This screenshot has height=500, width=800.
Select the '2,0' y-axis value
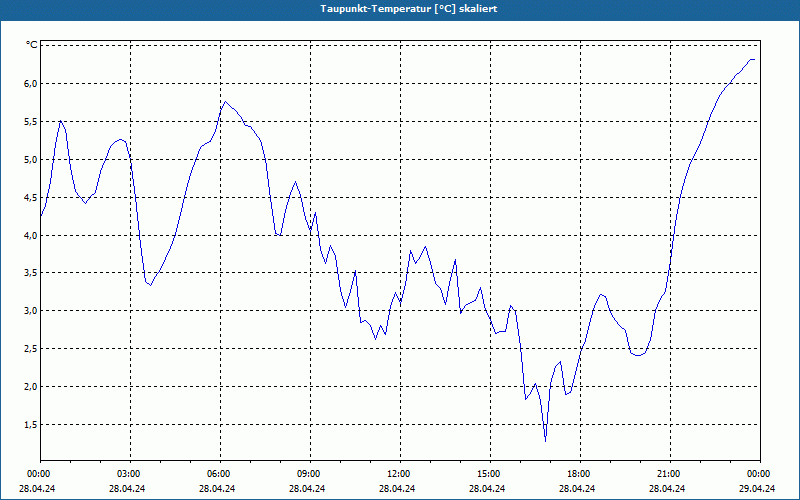[x=31, y=387]
